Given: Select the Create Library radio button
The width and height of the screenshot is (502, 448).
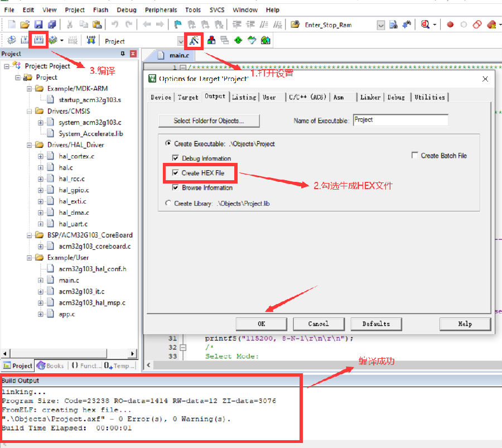Looking at the screenshot, I should tap(168, 204).
